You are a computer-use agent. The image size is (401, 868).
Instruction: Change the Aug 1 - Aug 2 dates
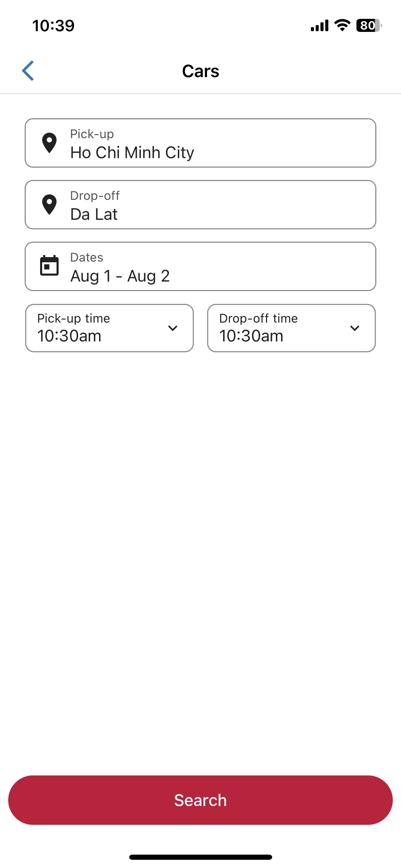(x=200, y=266)
